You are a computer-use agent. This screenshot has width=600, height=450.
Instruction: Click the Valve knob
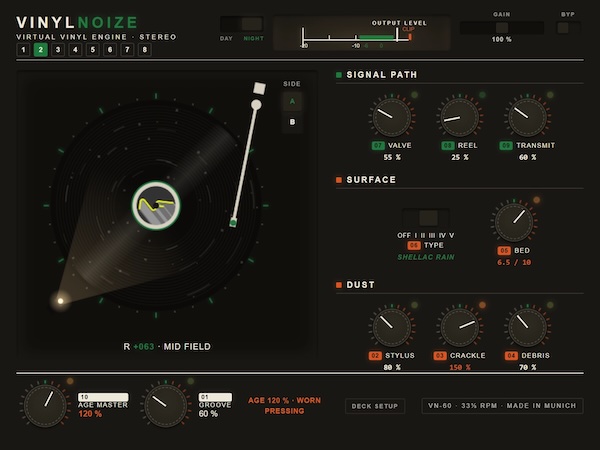point(392,117)
